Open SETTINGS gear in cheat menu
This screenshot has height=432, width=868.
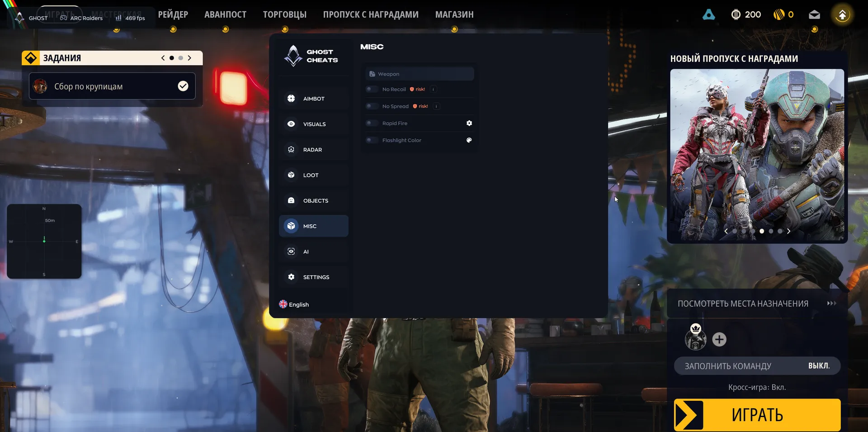[x=313, y=277]
